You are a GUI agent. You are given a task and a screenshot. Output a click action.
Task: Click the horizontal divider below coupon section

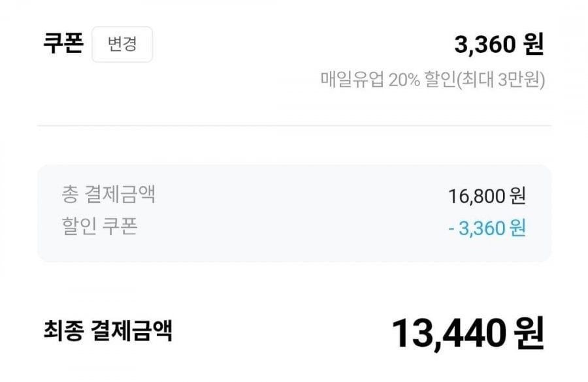pos(294,125)
